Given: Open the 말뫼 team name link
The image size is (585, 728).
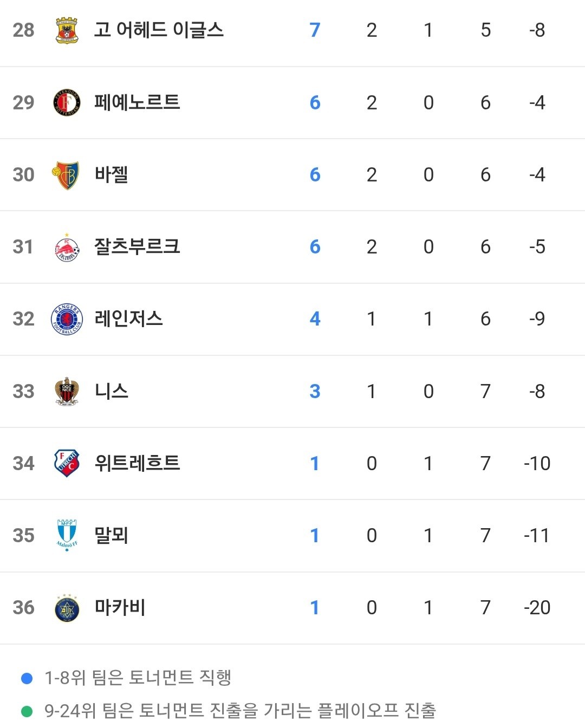Looking at the screenshot, I should (x=111, y=535).
